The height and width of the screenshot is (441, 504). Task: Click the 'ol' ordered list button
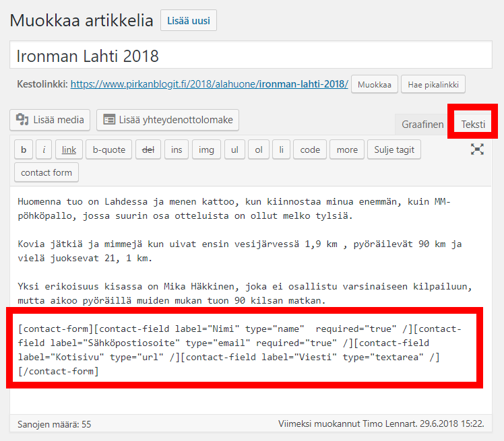(x=258, y=149)
